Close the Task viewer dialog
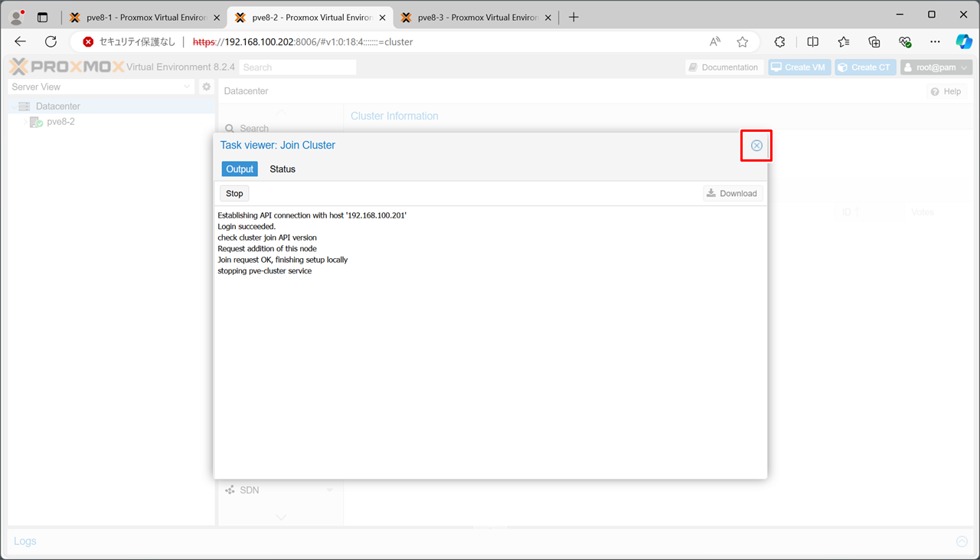The image size is (980, 560). pos(756,146)
